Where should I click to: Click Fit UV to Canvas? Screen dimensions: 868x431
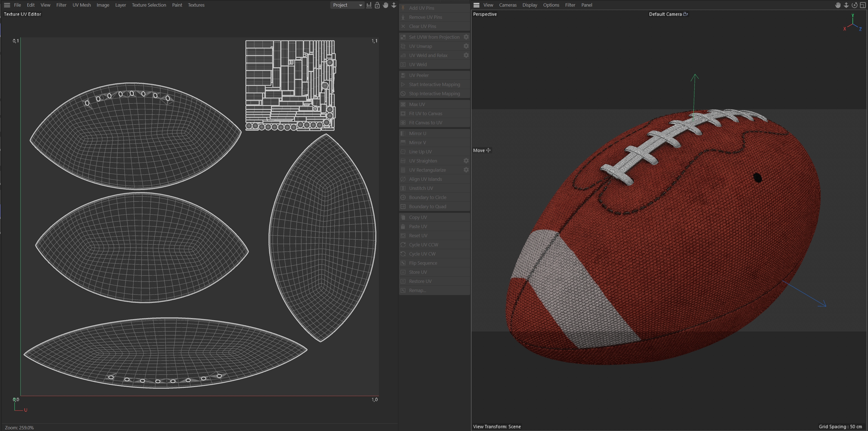click(x=425, y=113)
